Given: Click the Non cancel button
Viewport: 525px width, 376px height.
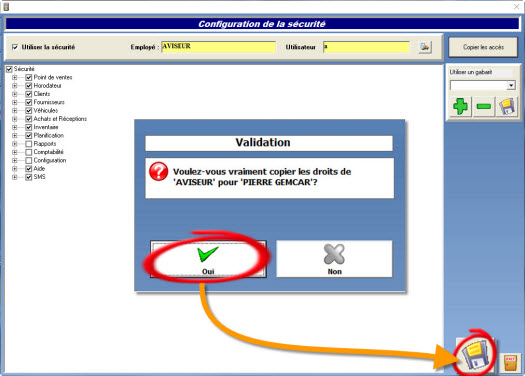Looking at the screenshot, I should tap(334, 259).
